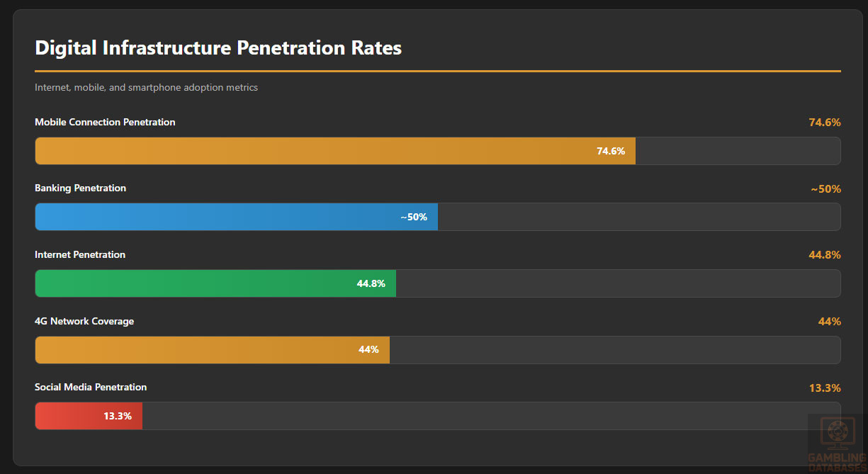Select the chart title Digital Infrastructure Penetration Rates

tap(218, 48)
